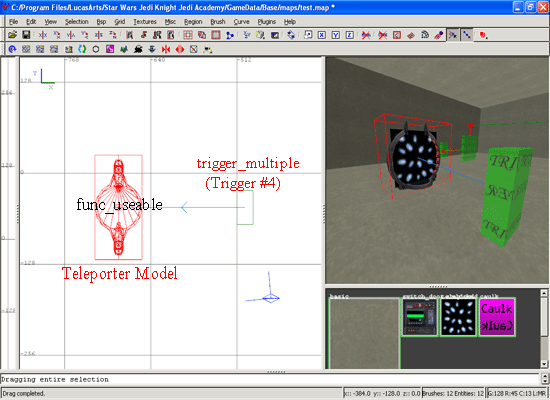Toggle the scale Z lock button
This screenshot has width=550, height=400.
coord(349,35)
